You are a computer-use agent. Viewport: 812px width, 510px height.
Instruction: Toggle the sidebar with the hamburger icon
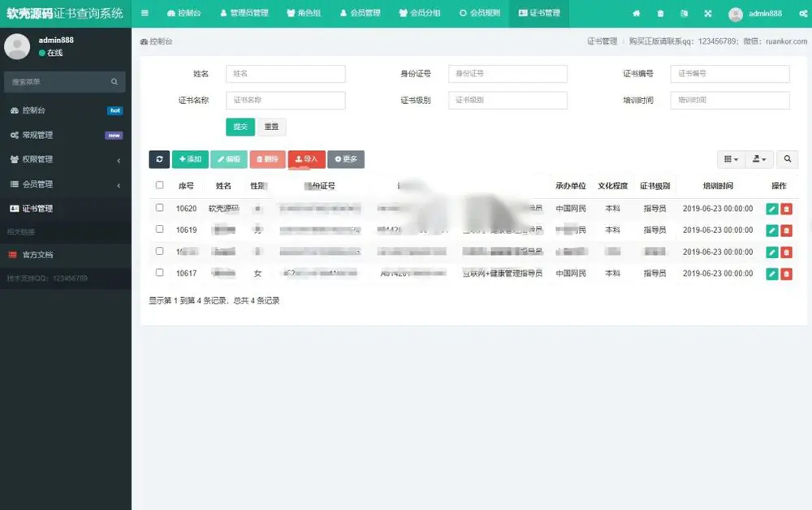point(145,13)
